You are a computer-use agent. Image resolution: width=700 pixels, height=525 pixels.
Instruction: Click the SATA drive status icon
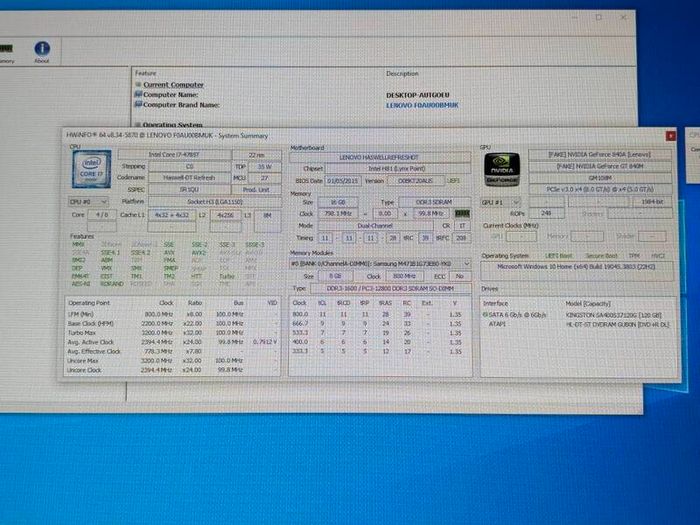pos(485,314)
